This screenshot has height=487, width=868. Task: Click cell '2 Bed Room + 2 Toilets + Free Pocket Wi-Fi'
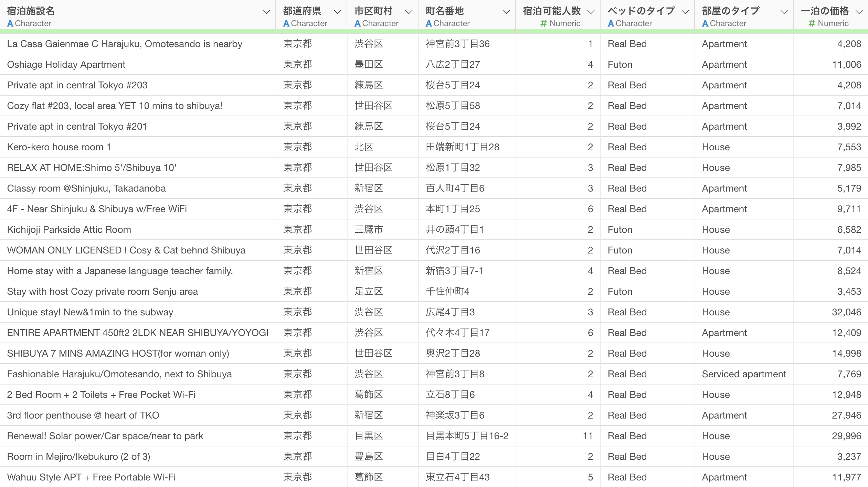point(138,394)
